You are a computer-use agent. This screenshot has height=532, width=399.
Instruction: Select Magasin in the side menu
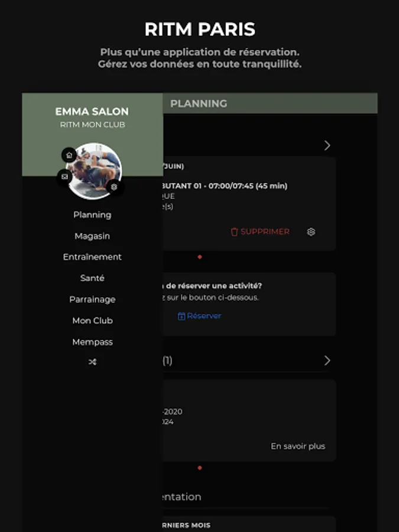pyautogui.click(x=92, y=236)
